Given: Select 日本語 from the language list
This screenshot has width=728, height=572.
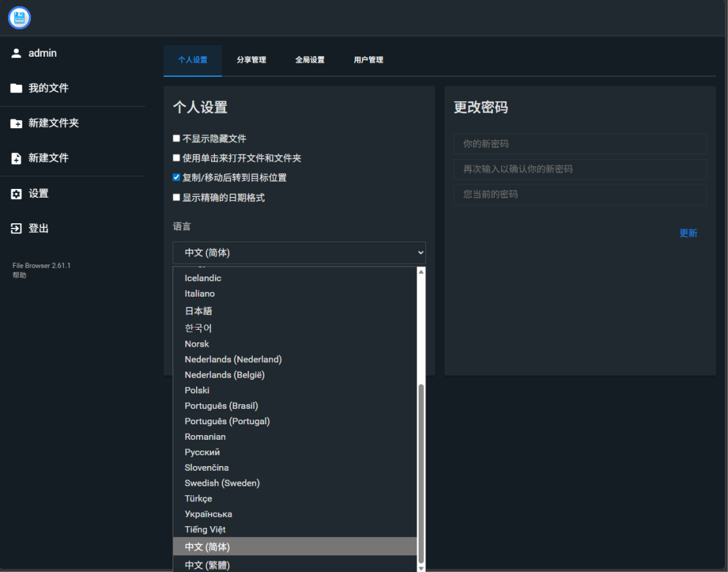Looking at the screenshot, I should 198,311.
